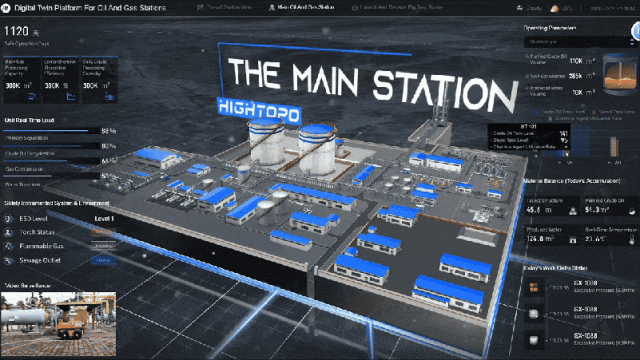Toggle Chemical Agent Utilization Rate legend
Image resolution: width=640 pixels, height=360 pixels.
pyautogui.click(x=585, y=118)
